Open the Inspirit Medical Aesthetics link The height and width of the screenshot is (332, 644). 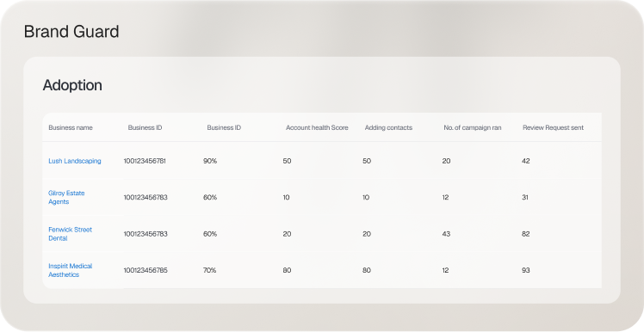click(x=71, y=270)
